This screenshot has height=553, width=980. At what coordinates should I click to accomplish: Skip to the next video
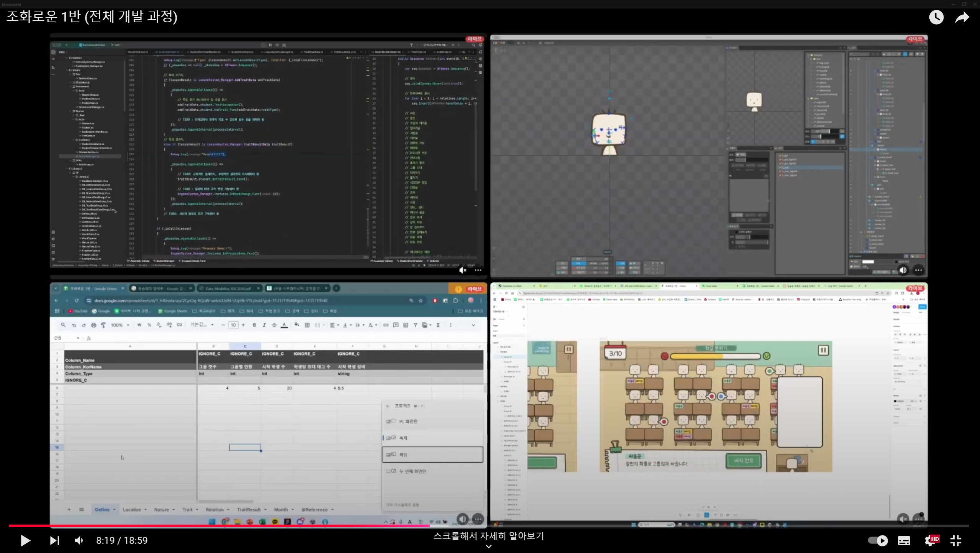click(x=55, y=540)
